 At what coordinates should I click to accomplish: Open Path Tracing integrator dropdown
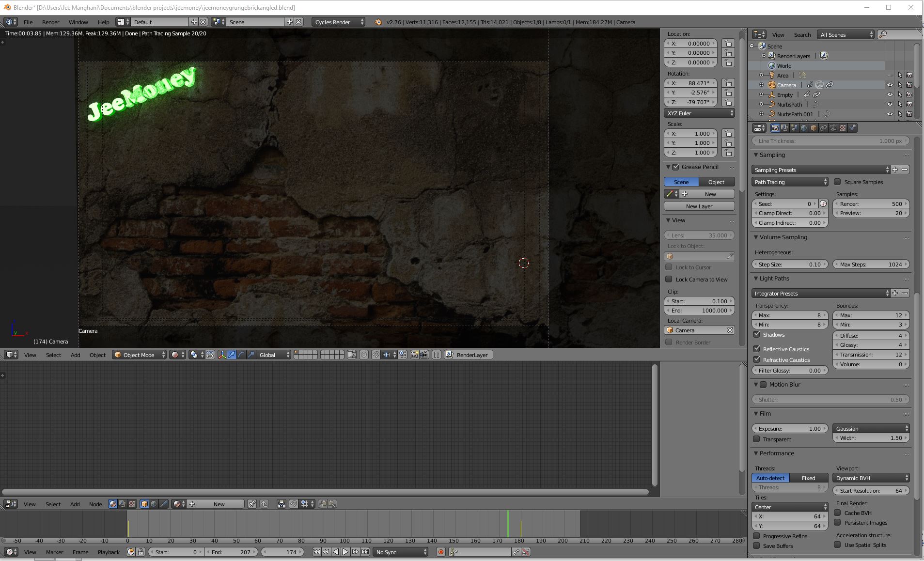(x=790, y=182)
